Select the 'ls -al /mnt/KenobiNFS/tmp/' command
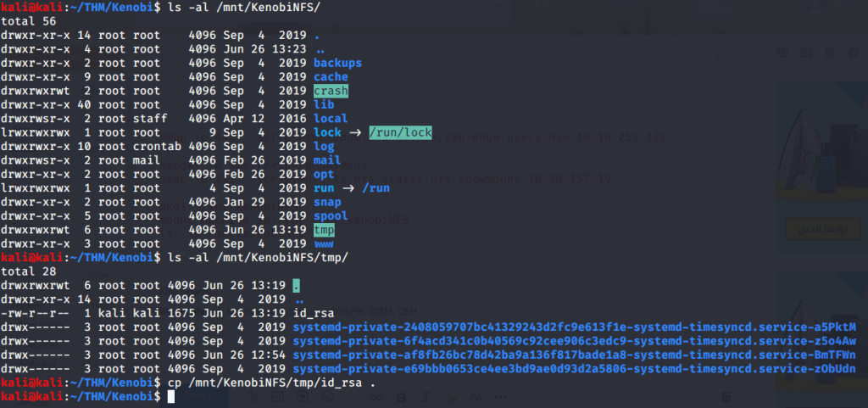This screenshot has height=408, width=868. [258, 257]
